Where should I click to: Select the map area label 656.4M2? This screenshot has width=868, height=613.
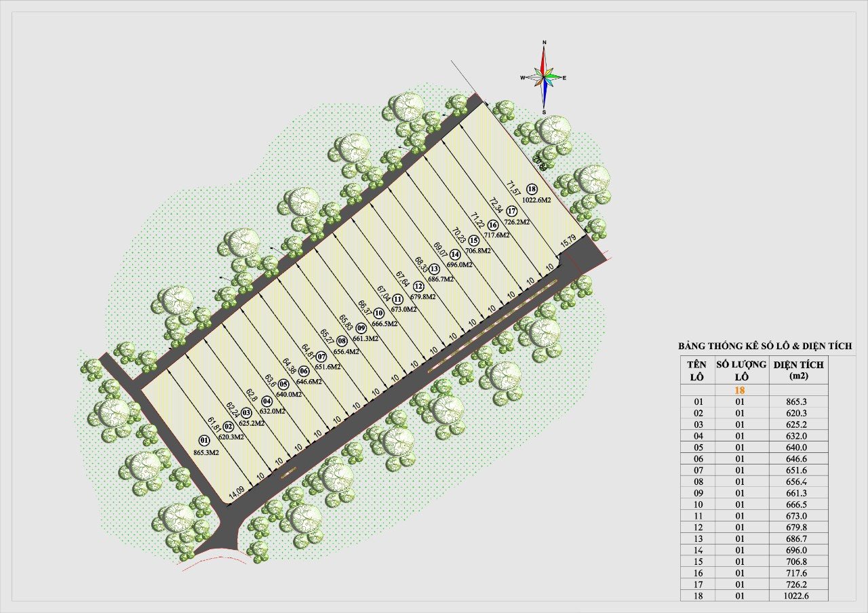click(x=345, y=351)
